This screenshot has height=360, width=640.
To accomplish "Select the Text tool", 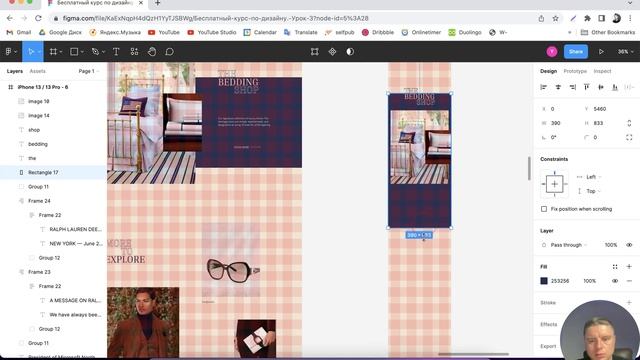I will pyautogui.click(x=116, y=52).
